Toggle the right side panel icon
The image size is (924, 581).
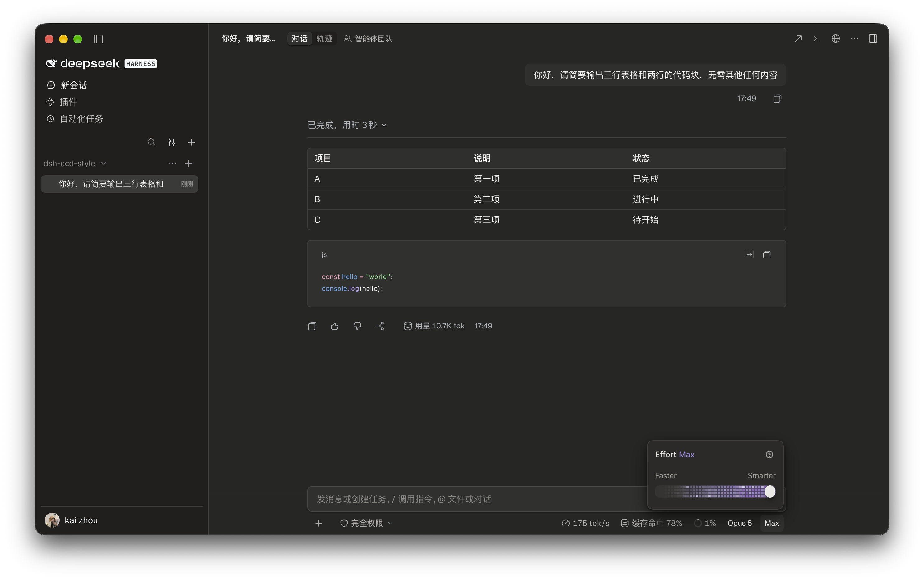873,39
